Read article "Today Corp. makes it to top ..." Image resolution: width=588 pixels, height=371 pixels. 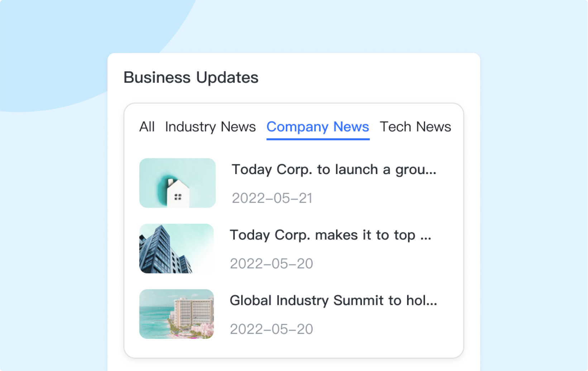pyautogui.click(x=330, y=235)
